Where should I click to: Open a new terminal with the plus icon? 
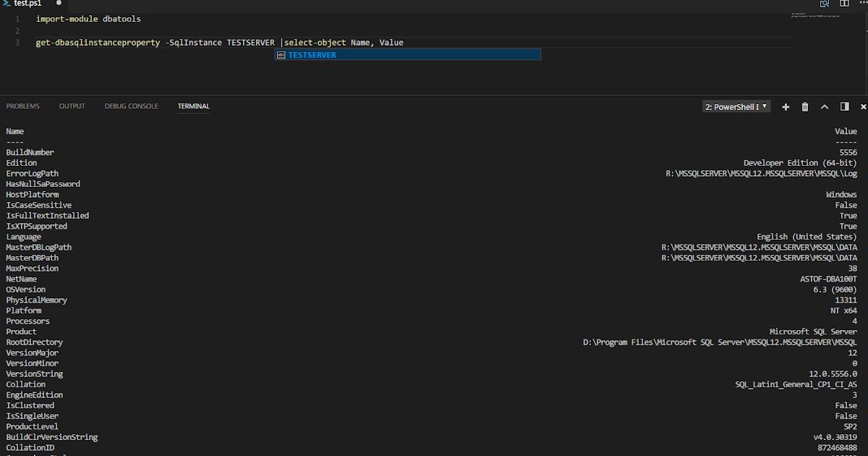[786, 106]
